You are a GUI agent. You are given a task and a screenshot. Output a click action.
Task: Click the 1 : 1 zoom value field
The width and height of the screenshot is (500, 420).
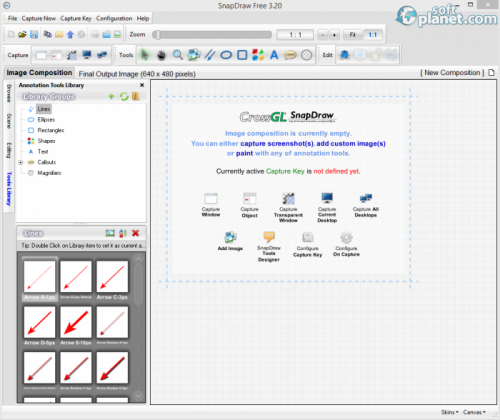click(x=295, y=35)
